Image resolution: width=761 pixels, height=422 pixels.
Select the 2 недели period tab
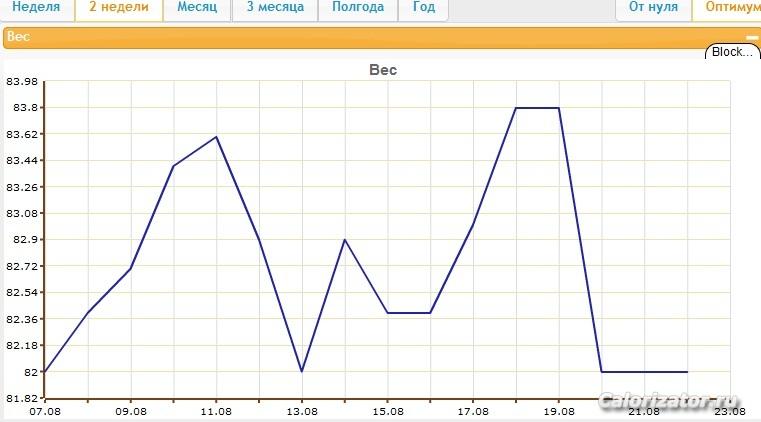pyautogui.click(x=119, y=8)
